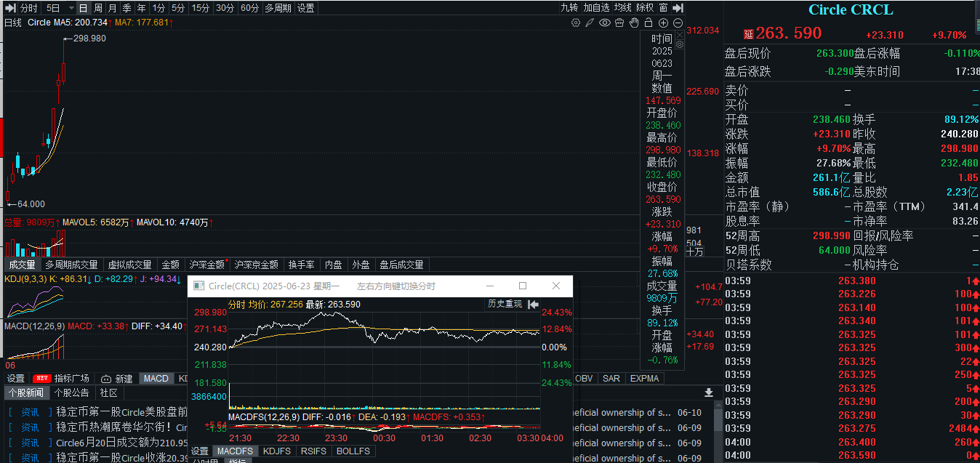This screenshot has height=463, width=980.
Task: Click the 九转 indicator button
Action: pyautogui.click(x=569, y=8)
